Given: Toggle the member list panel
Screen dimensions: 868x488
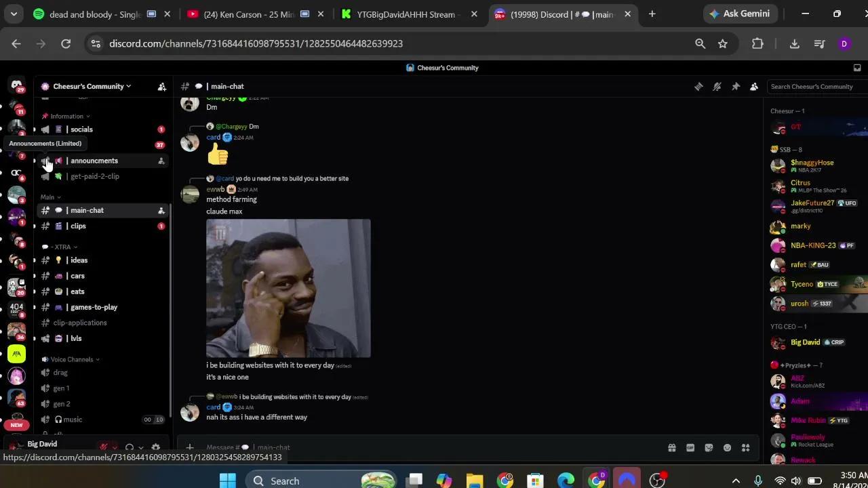Looking at the screenshot, I should (x=754, y=86).
